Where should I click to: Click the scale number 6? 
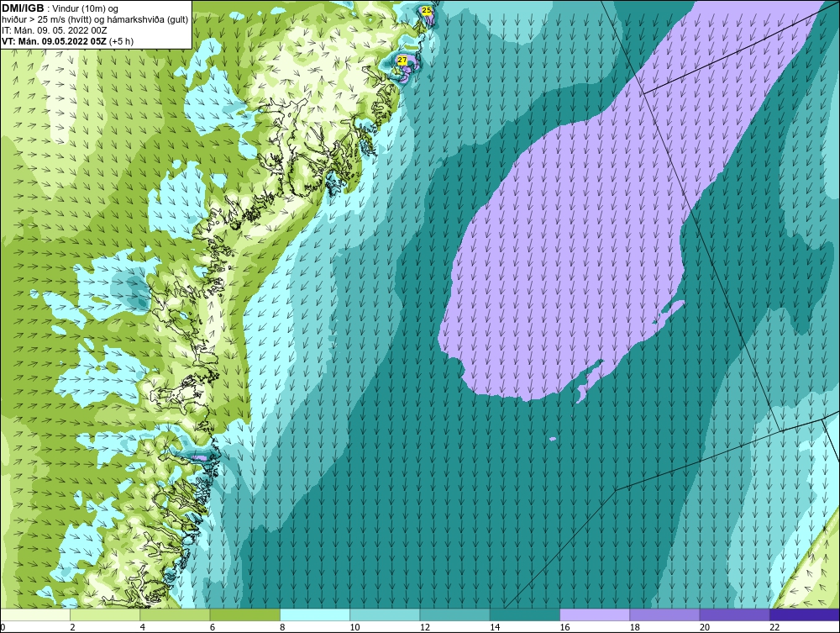[213, 628]
